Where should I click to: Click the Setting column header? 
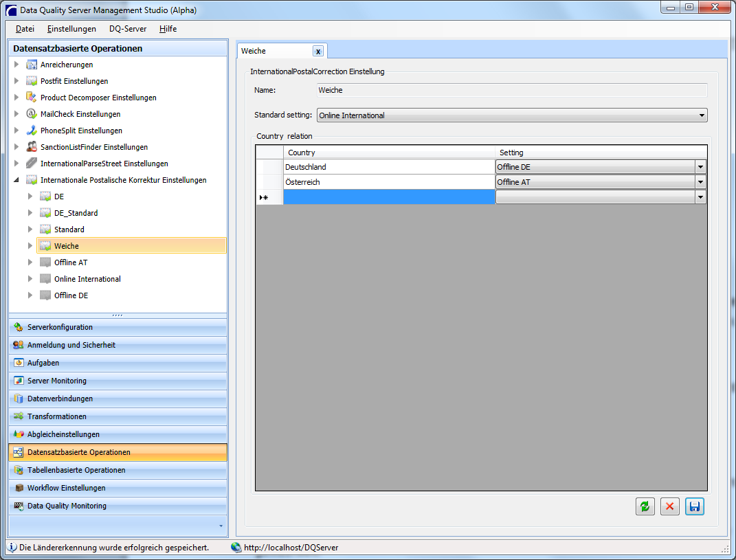(x=601, y=153)
